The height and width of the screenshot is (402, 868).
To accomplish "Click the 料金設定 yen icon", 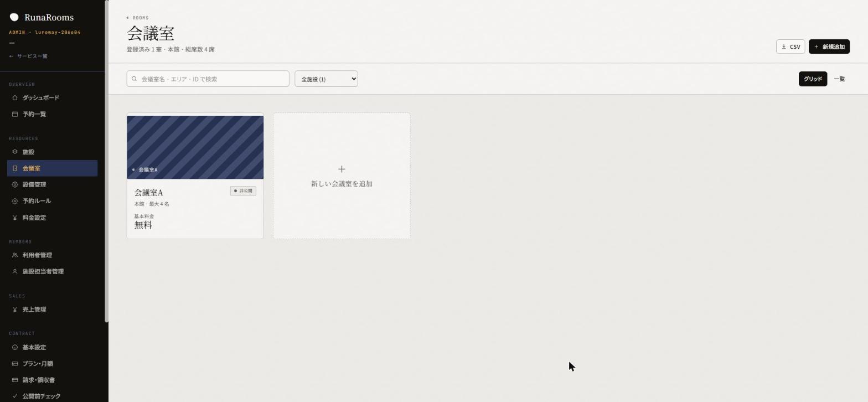I will 15,218.
